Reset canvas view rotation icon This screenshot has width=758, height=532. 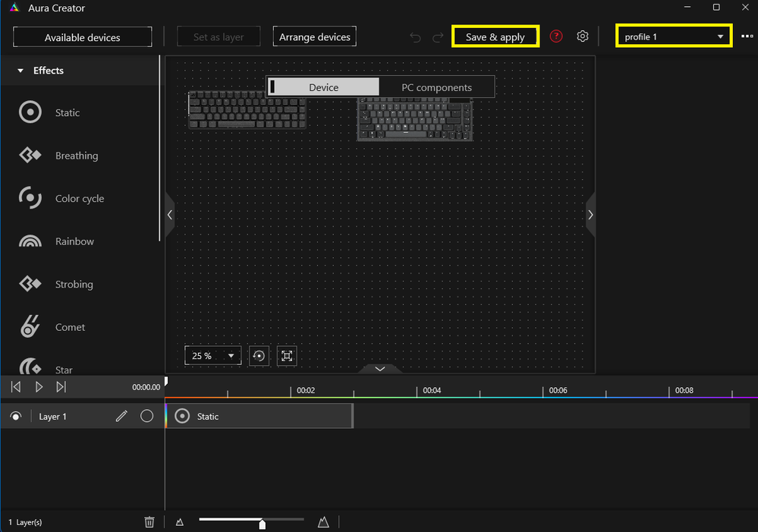(259, 356)
